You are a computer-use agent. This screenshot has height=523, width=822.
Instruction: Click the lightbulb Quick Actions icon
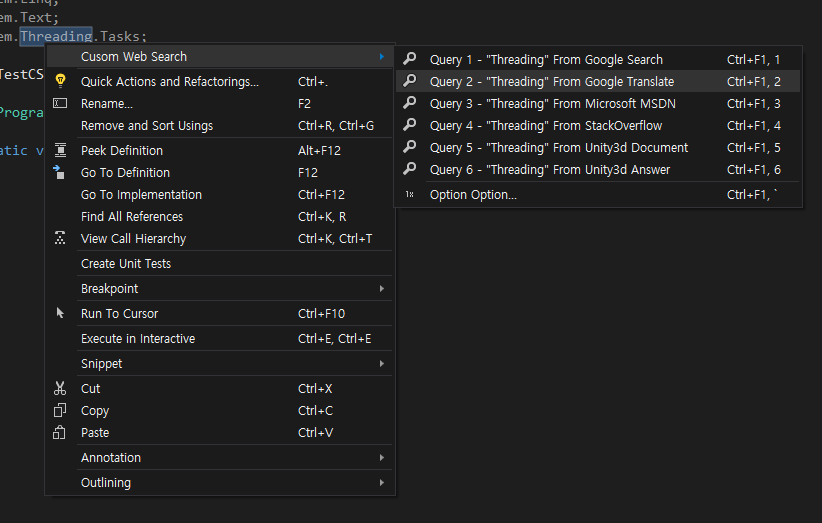[x=60, y=81]
